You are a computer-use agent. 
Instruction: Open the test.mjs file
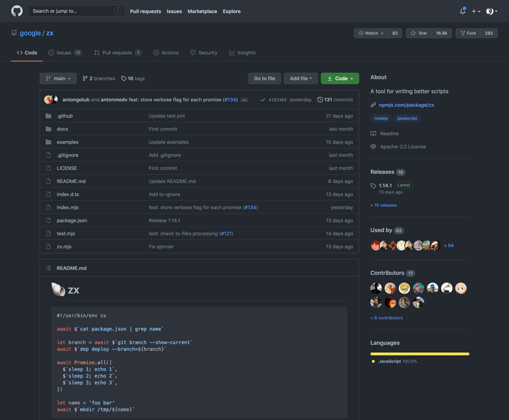point(66,233)
